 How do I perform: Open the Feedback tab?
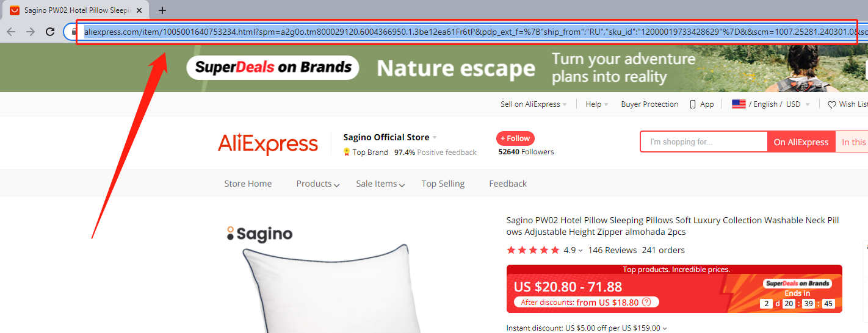pyautogui.click(x=508, y=184)
